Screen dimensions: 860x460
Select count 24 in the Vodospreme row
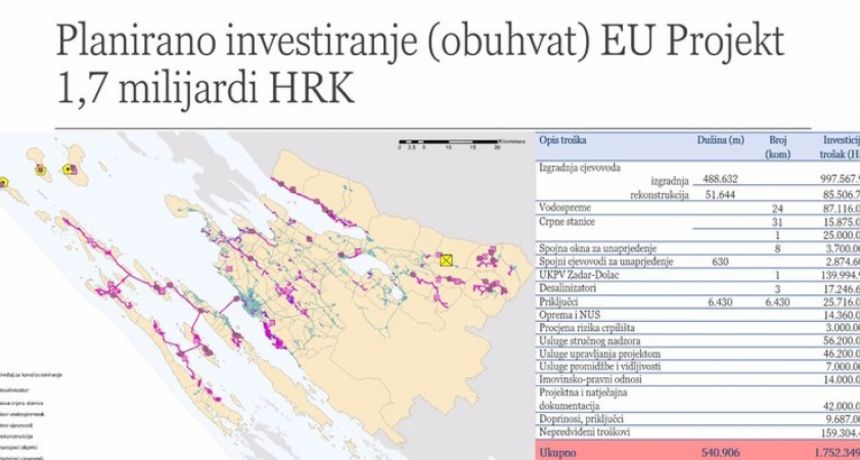click(x=778, y=209)
